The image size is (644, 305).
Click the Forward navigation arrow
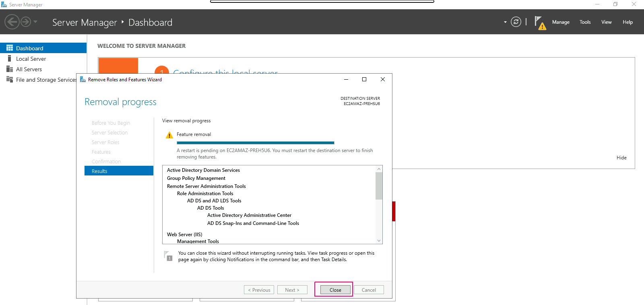pos(26,22)
